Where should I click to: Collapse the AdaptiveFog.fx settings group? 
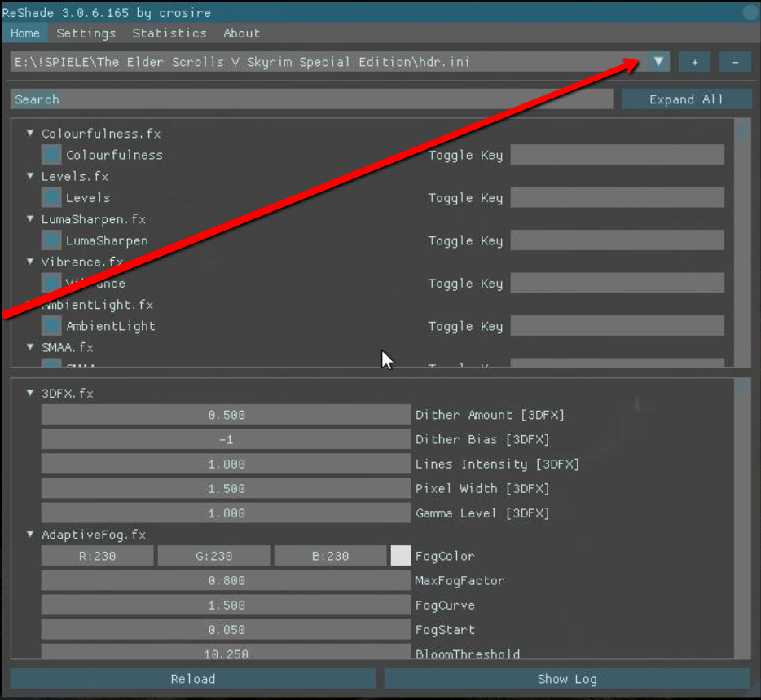point(30,535)
